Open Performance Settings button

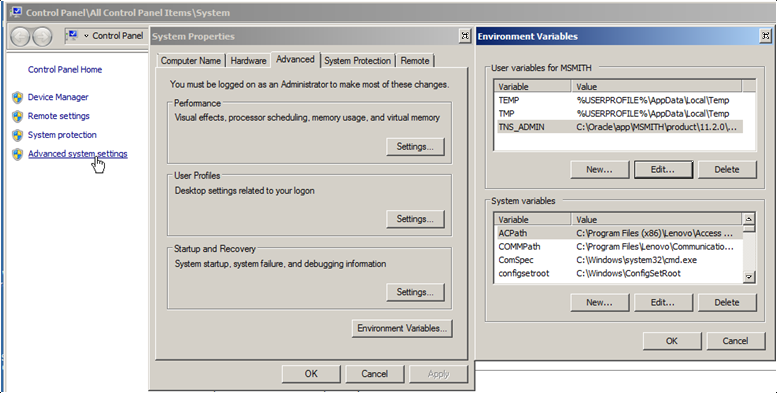[415, 147]
